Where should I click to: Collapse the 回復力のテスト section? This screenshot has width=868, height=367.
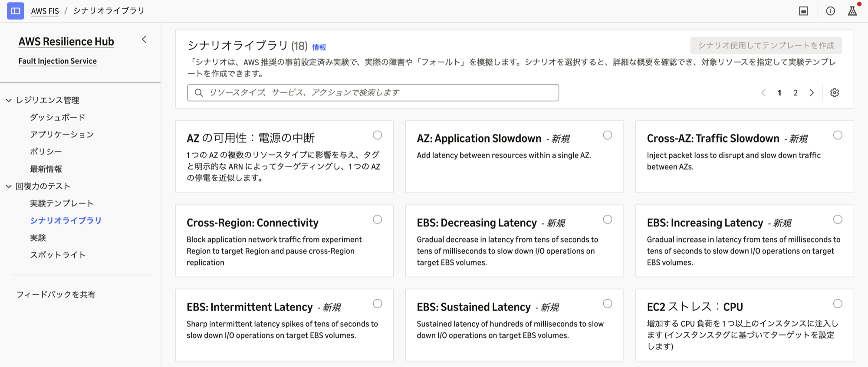(9, 186)
